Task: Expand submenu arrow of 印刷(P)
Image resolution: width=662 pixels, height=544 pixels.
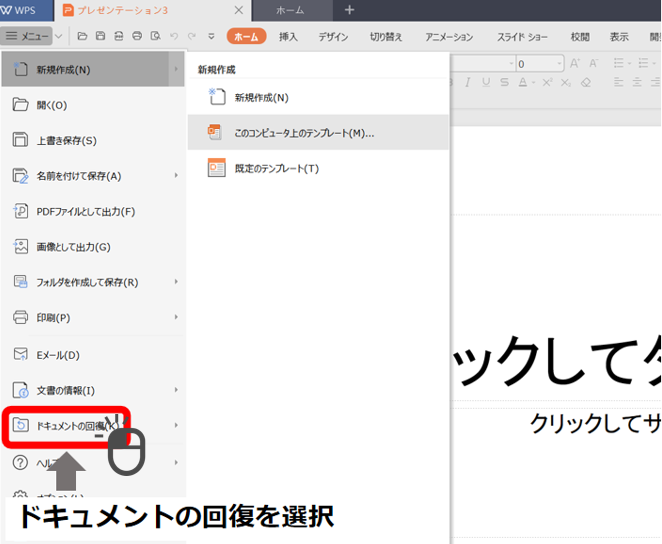Action: click(176, 317)
